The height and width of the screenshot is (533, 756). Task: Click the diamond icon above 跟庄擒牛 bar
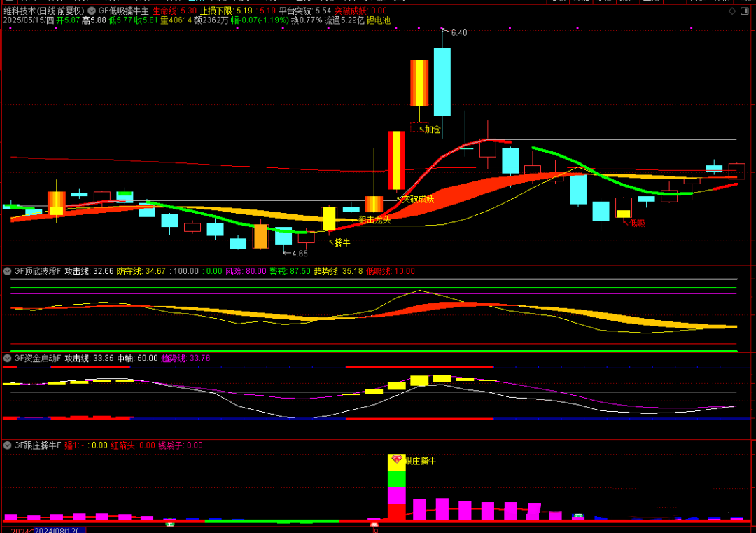[397, 459]
